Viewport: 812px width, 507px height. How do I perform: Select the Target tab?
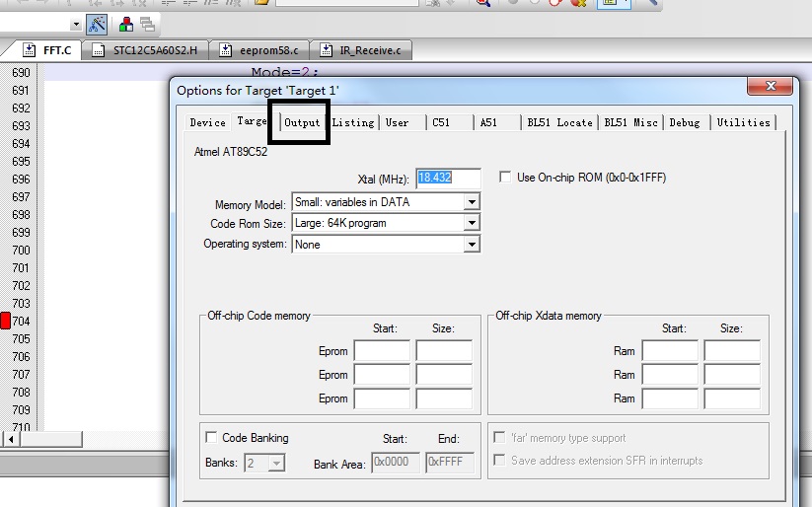252,121
